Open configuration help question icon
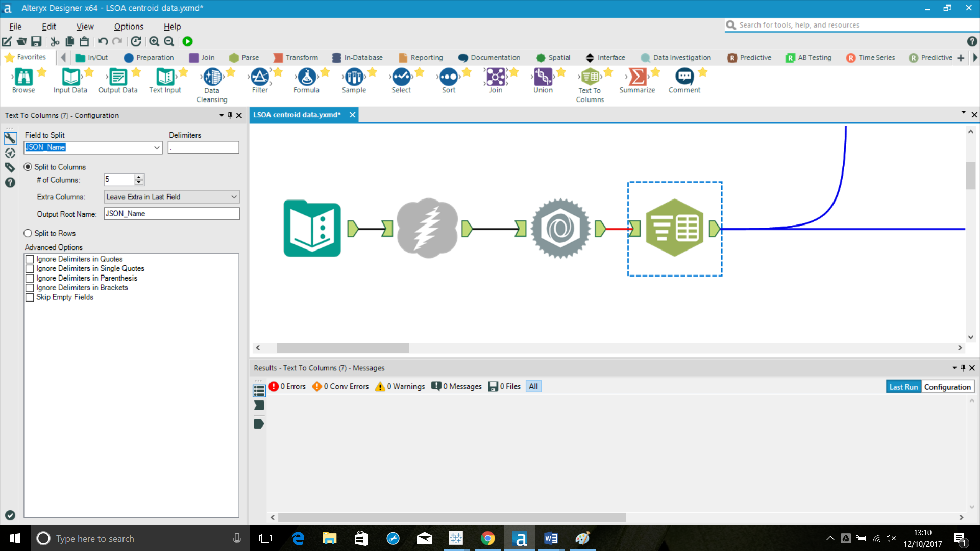The height and width of the screenshot is (551, 980). (x=10, y=182)
